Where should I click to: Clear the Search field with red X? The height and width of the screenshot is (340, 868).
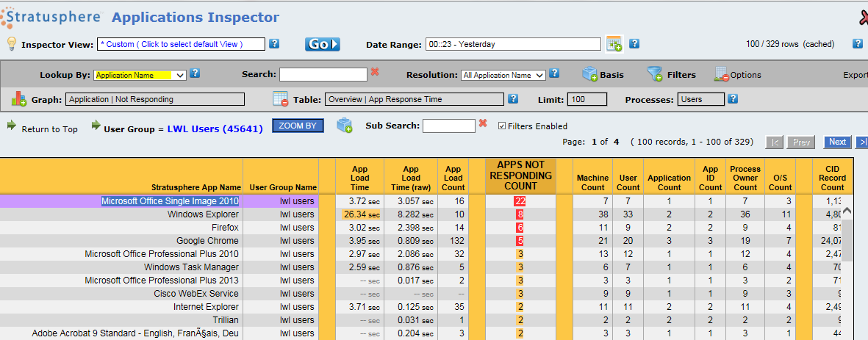click(x=375, y=72)
